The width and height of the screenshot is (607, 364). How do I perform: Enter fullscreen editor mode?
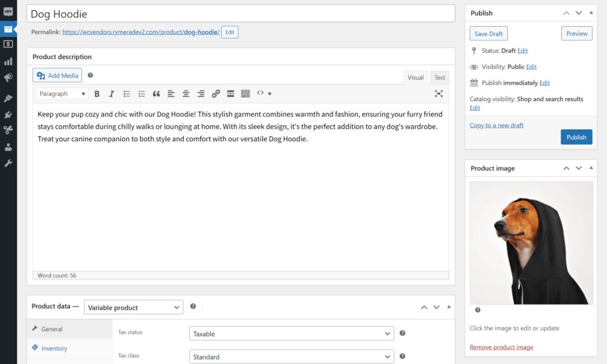tap(439, 94)
